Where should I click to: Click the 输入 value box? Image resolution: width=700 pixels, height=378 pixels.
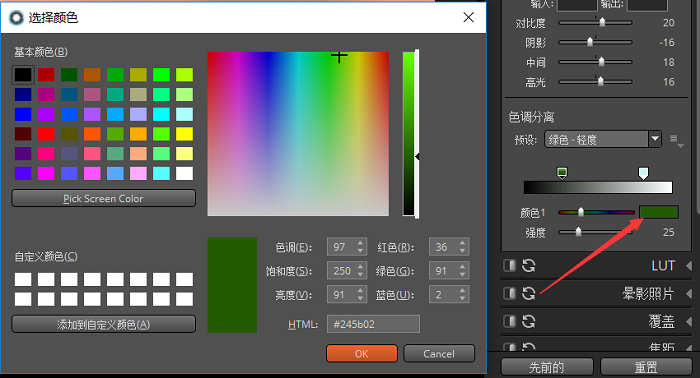(577, 4)
